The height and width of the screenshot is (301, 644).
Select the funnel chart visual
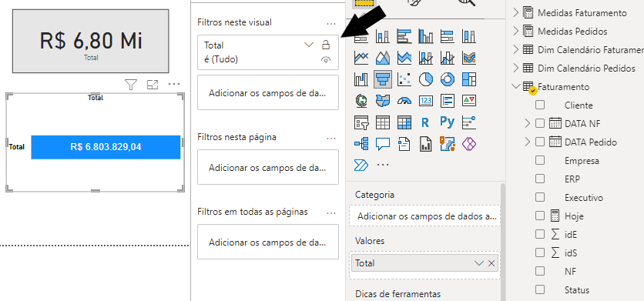[383, 79]
